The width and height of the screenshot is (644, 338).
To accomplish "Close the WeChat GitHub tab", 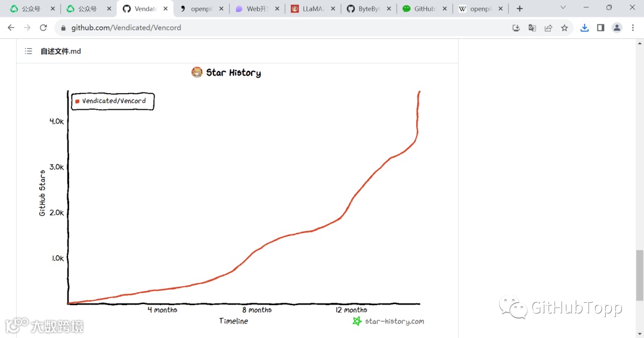I will [x=444, y=8].
